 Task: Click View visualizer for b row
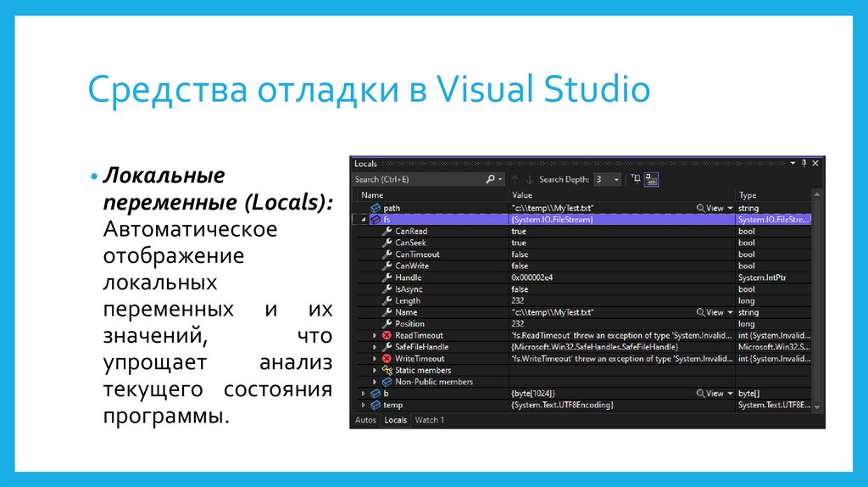[709, 394]
